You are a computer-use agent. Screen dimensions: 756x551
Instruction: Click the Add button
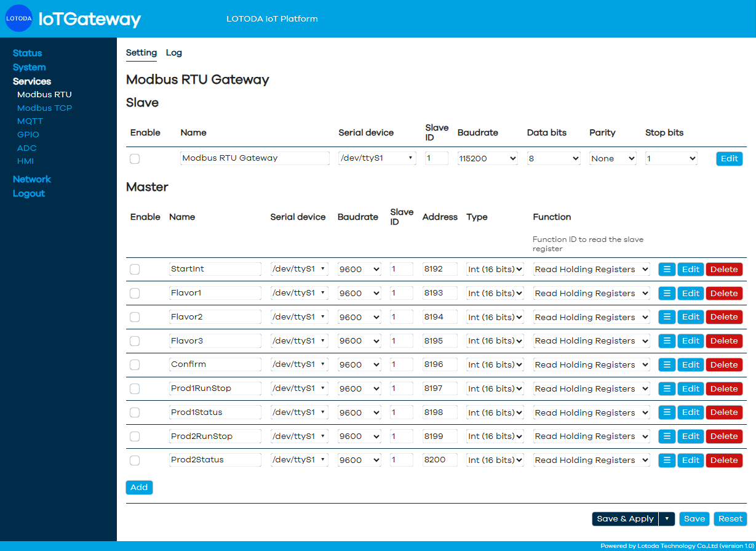139,488
